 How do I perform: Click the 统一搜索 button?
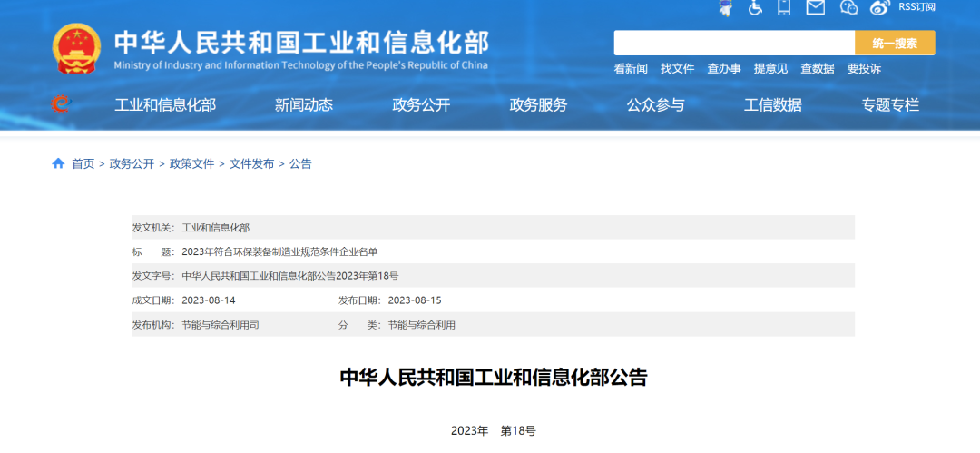pos(895,44)
